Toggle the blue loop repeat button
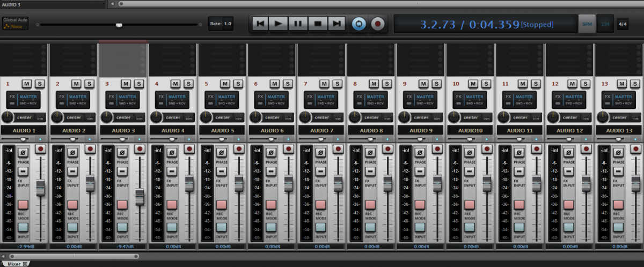Image resolution: width=644 pixels, height=267 pixels. tap(358, 24)
